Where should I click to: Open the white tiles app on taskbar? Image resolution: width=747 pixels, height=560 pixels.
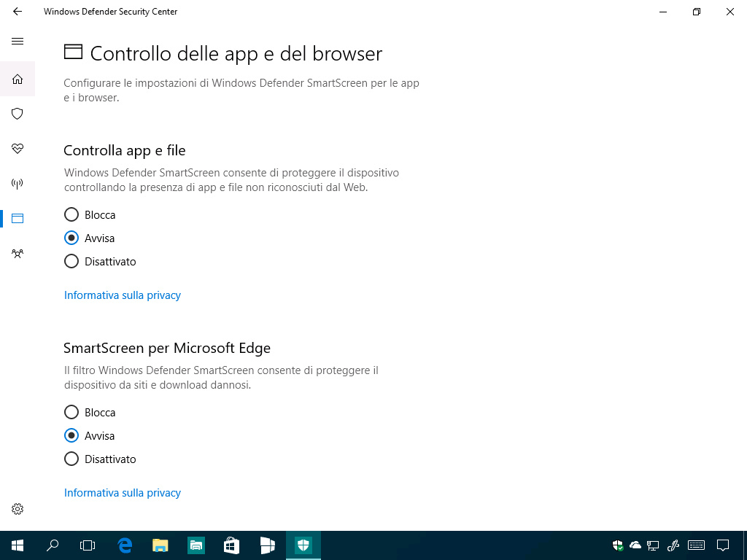[x=268, y=545]
